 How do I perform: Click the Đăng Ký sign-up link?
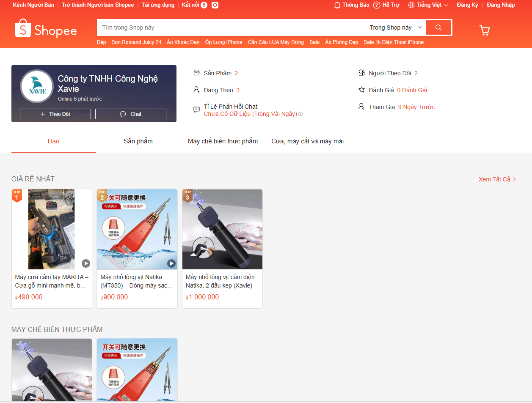click(467, 5)
